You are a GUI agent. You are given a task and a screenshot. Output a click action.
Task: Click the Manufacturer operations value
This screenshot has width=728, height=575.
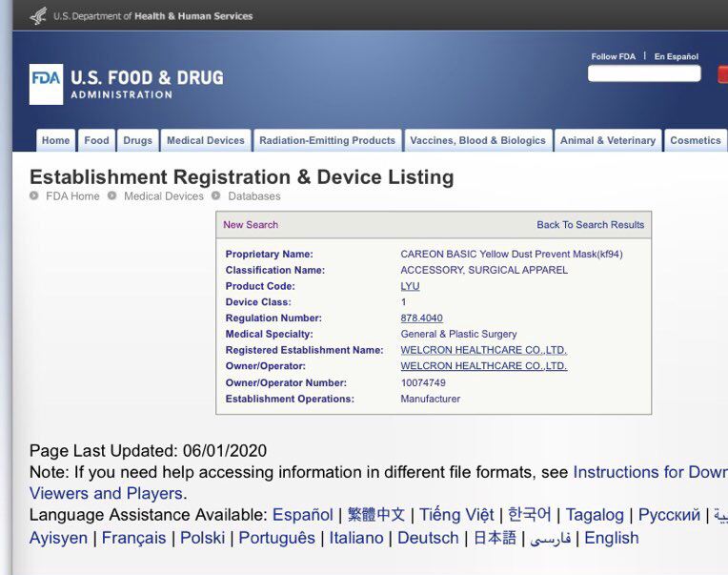click(x=431, y=399)
